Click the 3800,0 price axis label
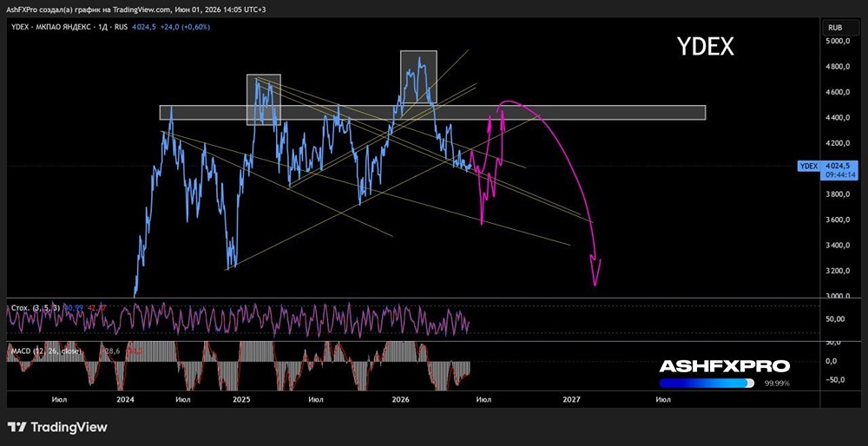 (838, 194)
